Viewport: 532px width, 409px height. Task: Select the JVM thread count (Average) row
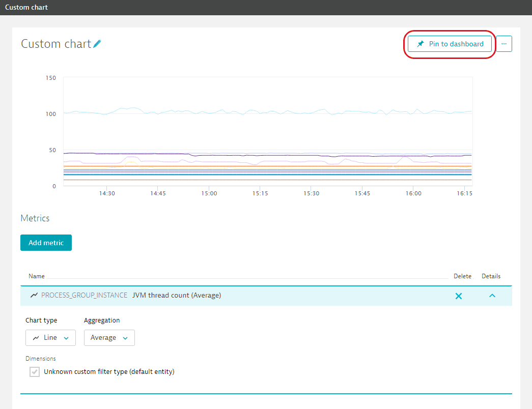[266, 296]
